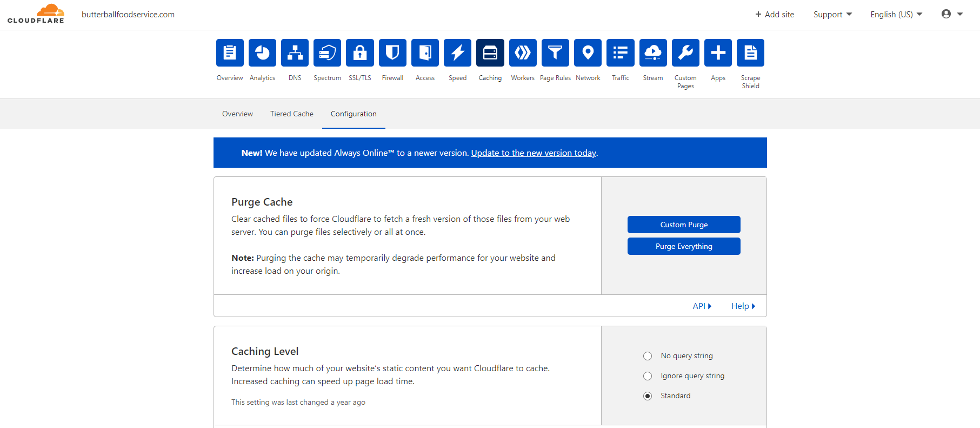Click the Purge Everything button
The width and height of the screenshot is (980, 428).
pos(684,246)
